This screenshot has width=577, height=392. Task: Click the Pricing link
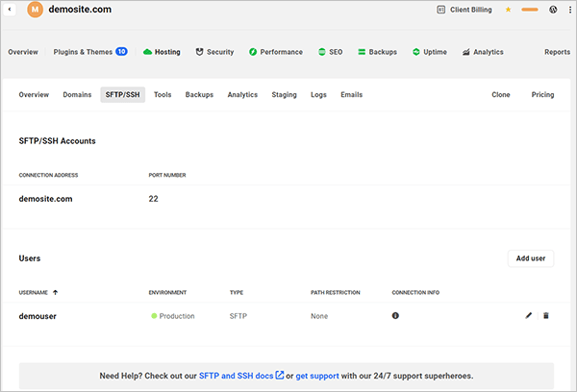click(542, 94)
